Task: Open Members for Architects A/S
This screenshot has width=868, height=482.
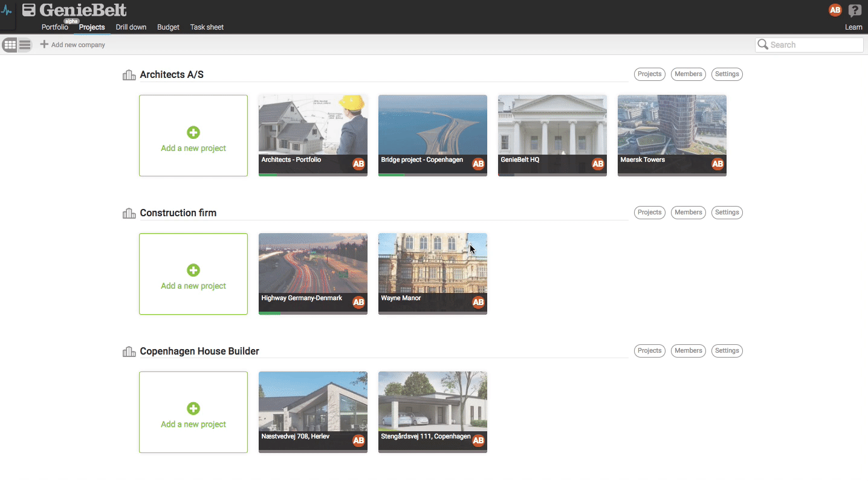Action: pyautogui.click(x=688, y=74)
